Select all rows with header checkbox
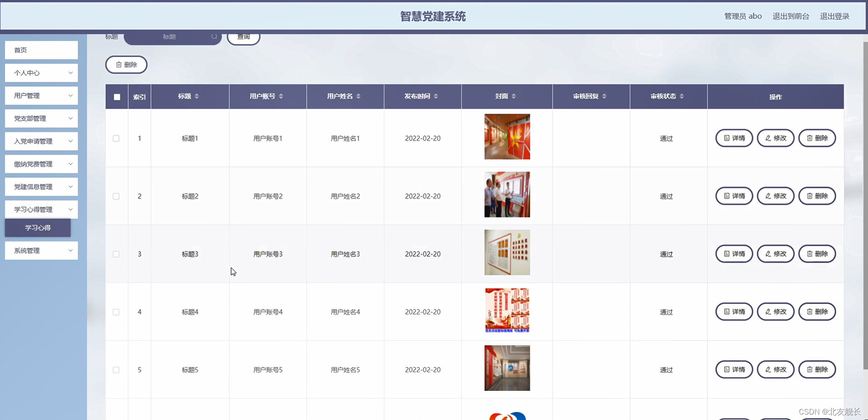This screenshot has width=868, height=420. [117, 97]
